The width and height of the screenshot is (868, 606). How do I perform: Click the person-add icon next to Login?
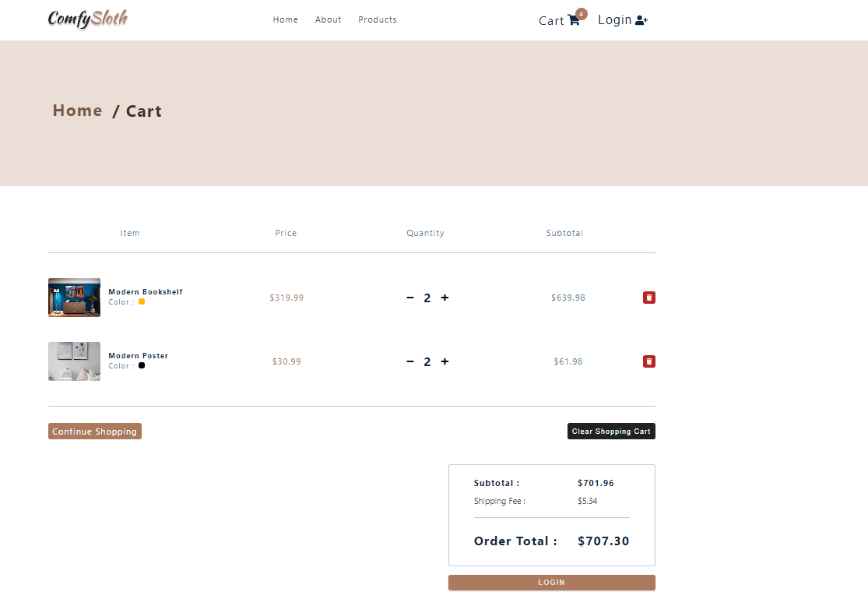click(641, 19)
